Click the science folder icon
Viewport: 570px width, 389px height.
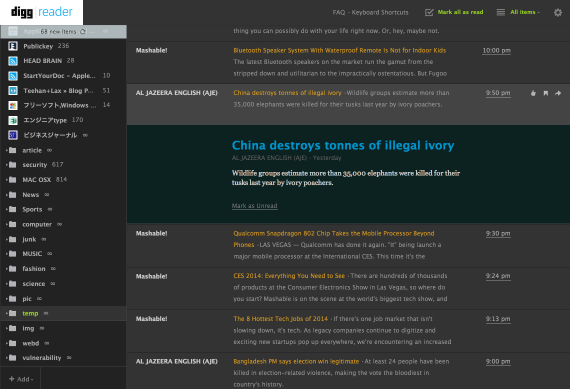coord(12,284)
